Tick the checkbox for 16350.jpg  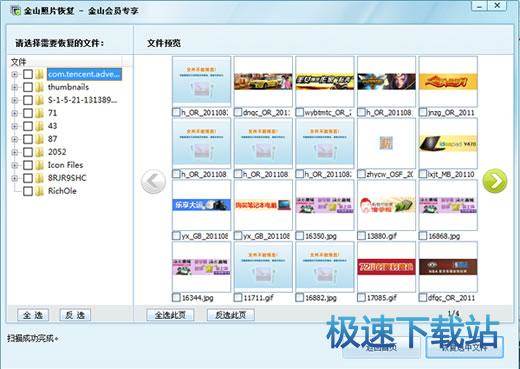pos(300,236)
